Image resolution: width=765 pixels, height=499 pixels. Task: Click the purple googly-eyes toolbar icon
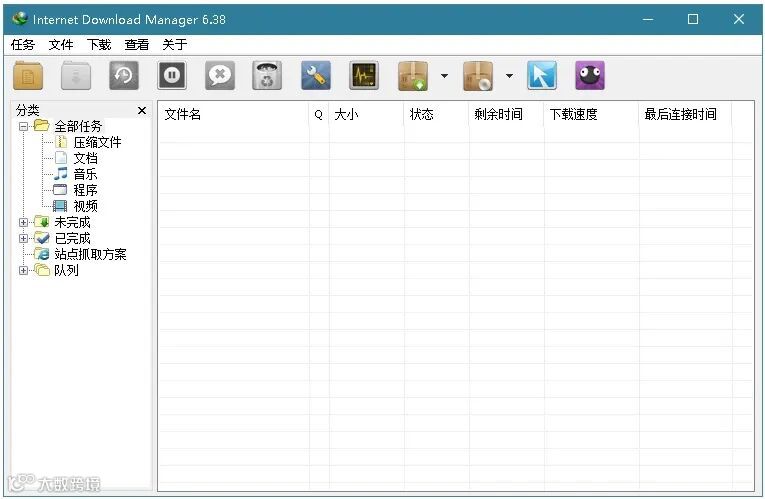pos(590,76)
